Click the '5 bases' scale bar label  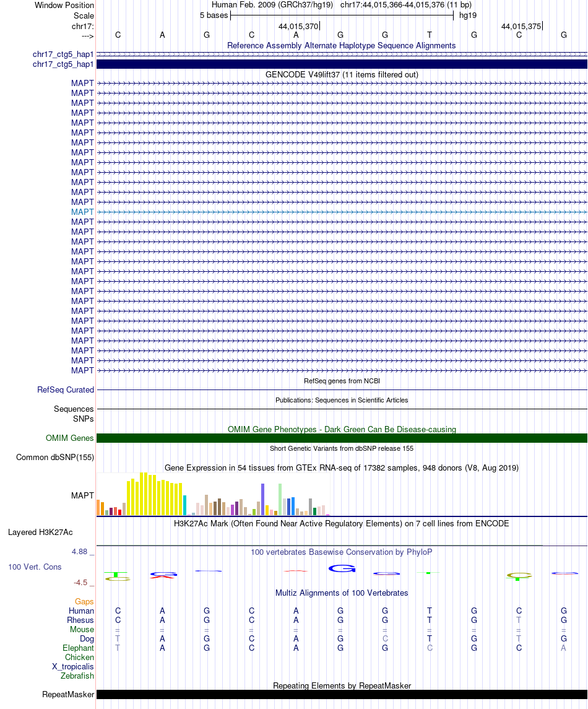(214, 15)
